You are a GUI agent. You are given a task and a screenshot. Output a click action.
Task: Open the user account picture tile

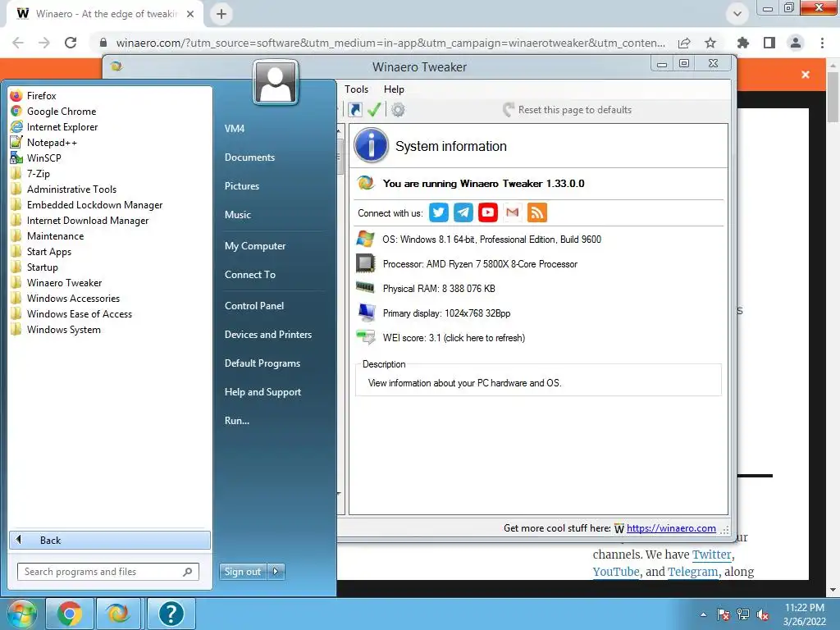tap(276, 82)
